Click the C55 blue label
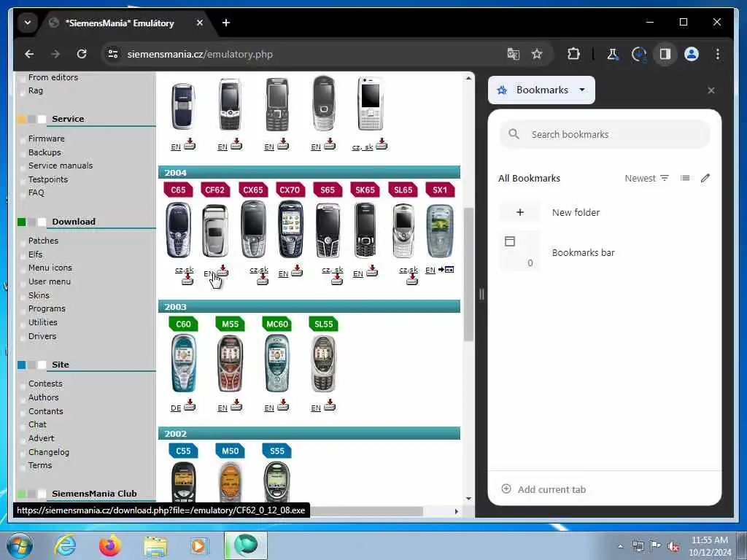The height and width of the screenshot is (560, 747). [183, 451]
